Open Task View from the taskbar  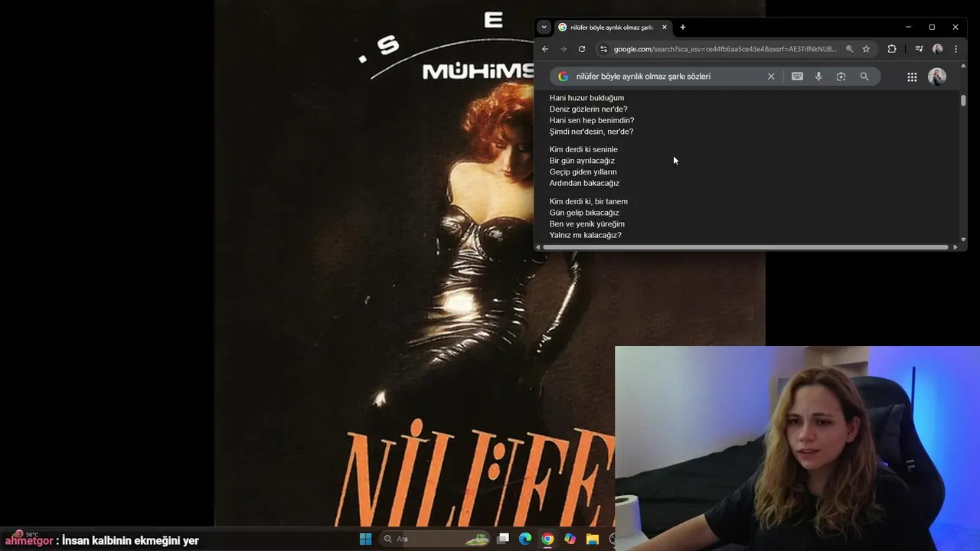coord(503,539)
